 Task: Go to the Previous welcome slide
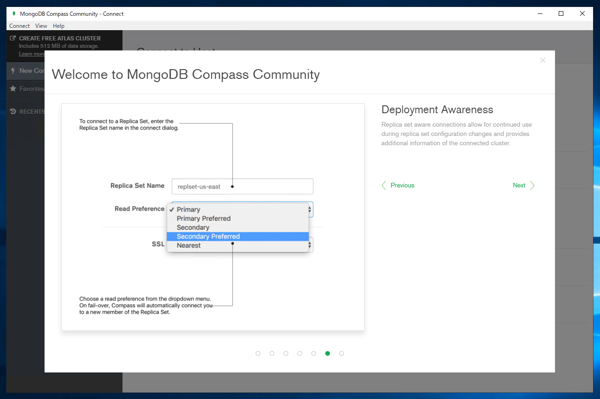398,186
